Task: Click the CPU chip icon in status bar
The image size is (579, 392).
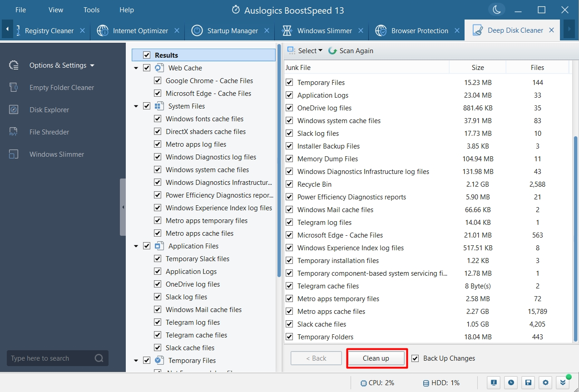Action: click(364, 383)
